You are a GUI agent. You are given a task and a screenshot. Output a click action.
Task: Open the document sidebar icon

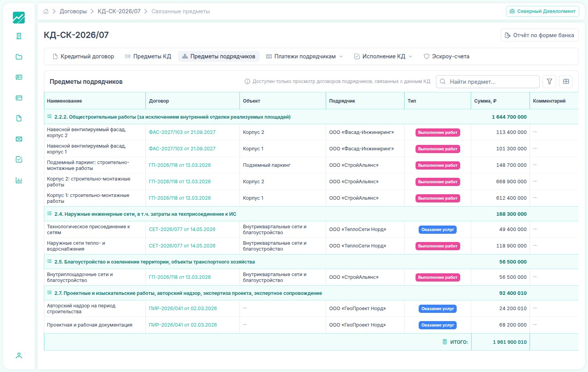[x=19, y=118]
